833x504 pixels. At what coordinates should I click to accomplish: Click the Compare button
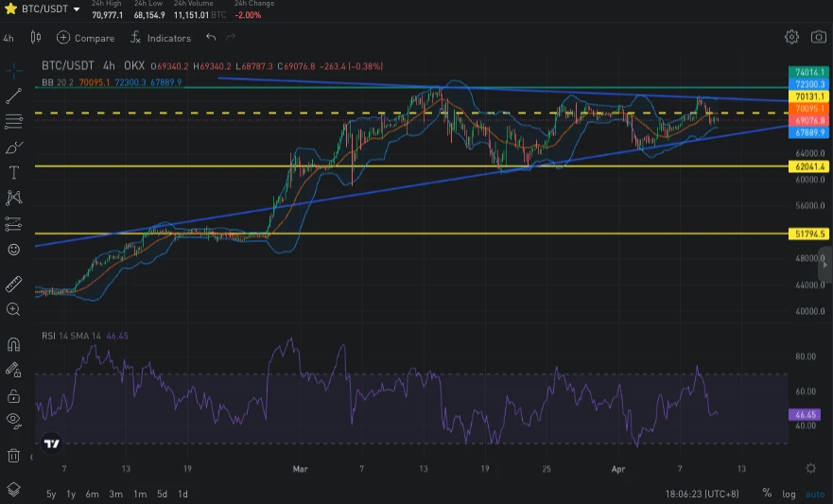coord(85,38)
